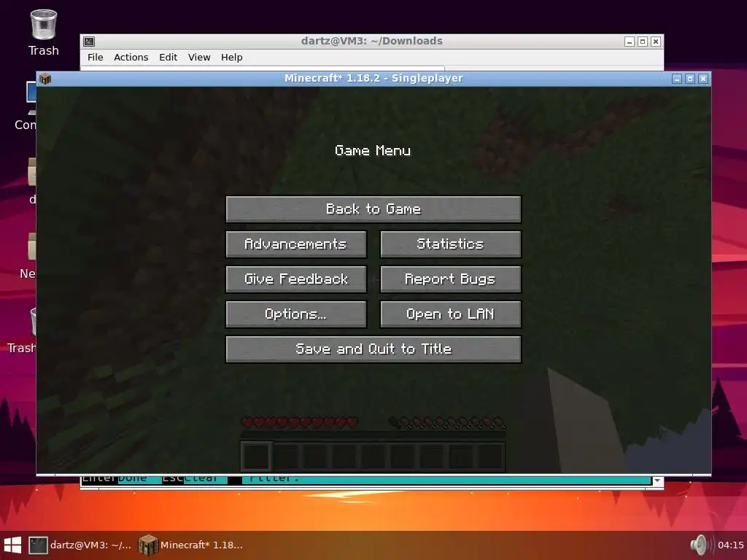The width and height of the screenshot is (747, 560).
Task: Maximize the Minecraft window
Action: (x=690, y=79)
